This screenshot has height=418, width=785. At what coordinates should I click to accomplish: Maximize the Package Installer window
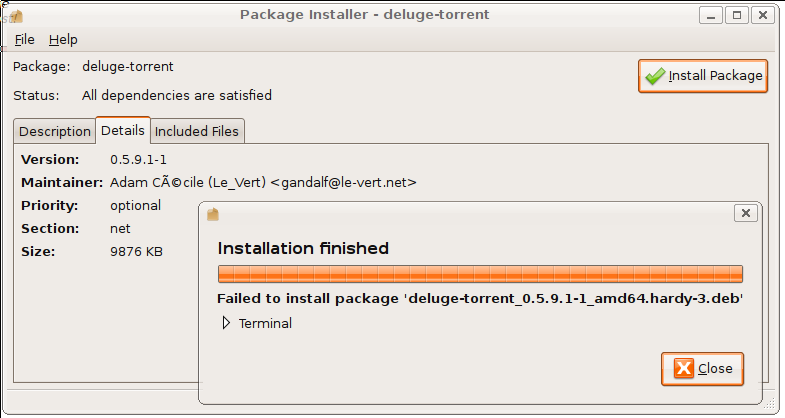coord(736,15)
